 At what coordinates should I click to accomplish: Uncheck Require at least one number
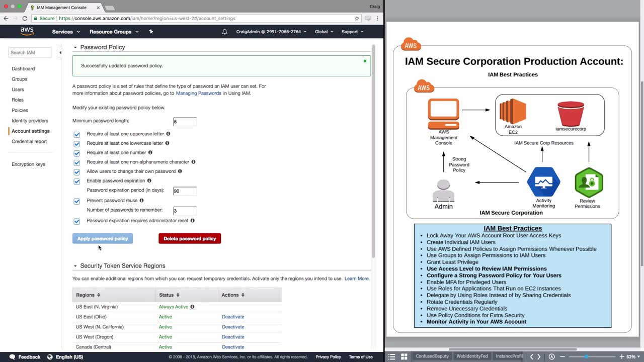(76, 153)
